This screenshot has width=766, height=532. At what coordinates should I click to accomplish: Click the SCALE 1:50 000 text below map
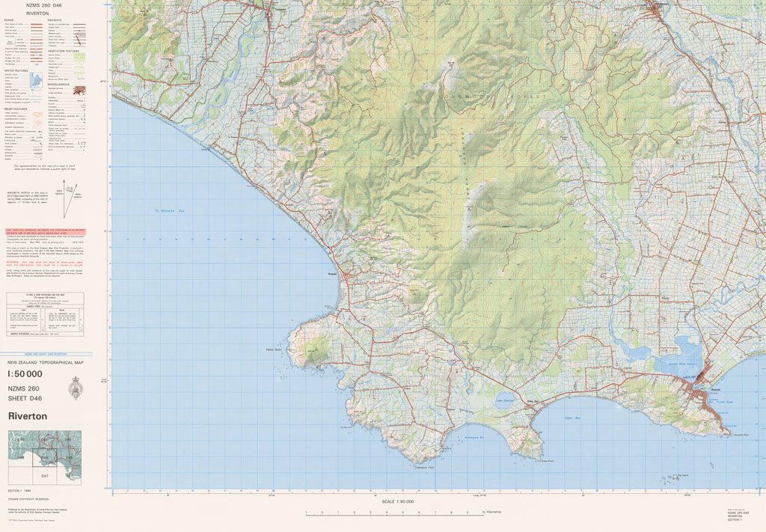[x=397, y=501]
